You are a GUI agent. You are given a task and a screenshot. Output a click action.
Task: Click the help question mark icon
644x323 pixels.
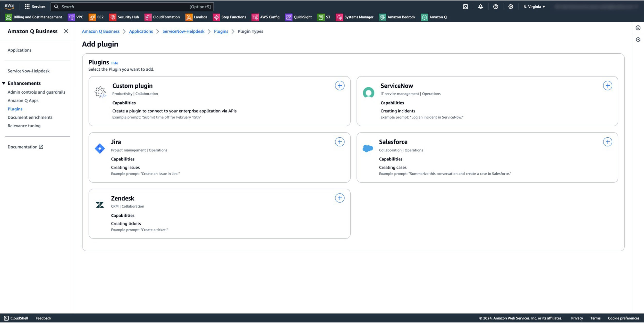pyautogui.click(x=495, y=7)
